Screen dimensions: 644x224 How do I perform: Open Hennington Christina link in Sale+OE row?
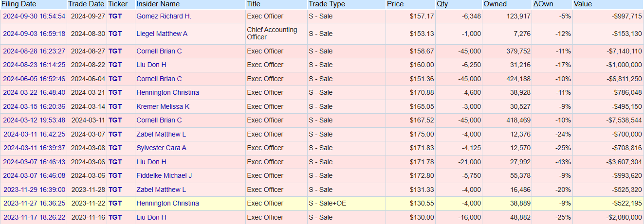[x=167, y=203]
